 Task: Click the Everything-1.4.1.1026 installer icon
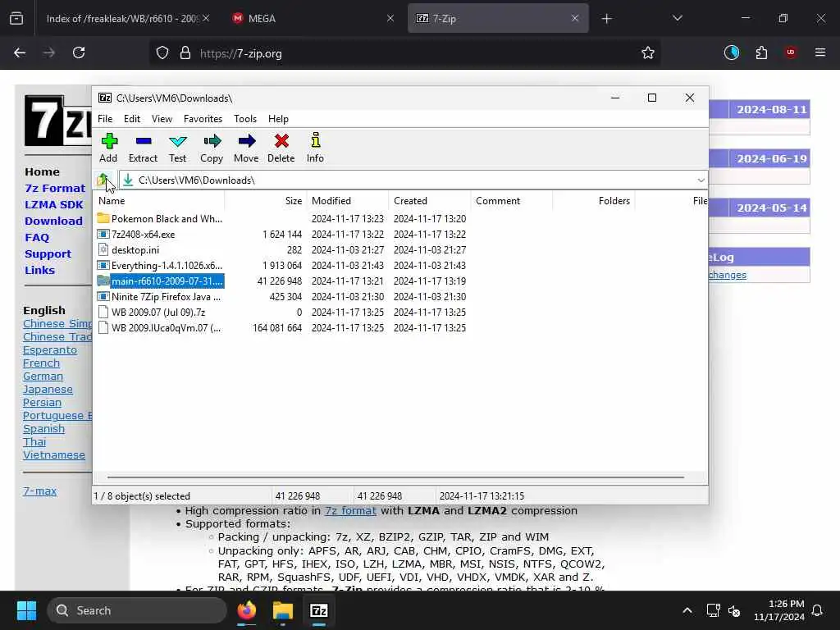click(103, 265)
